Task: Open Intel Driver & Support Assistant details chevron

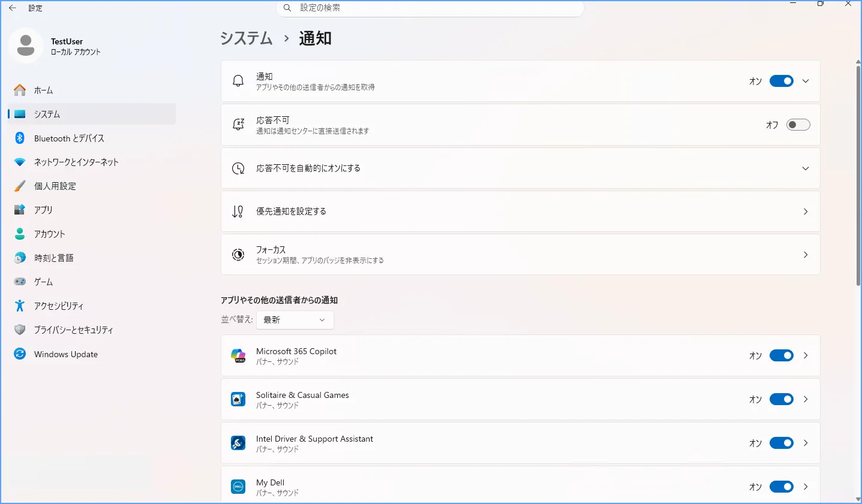Action: [x=806, y=443]
